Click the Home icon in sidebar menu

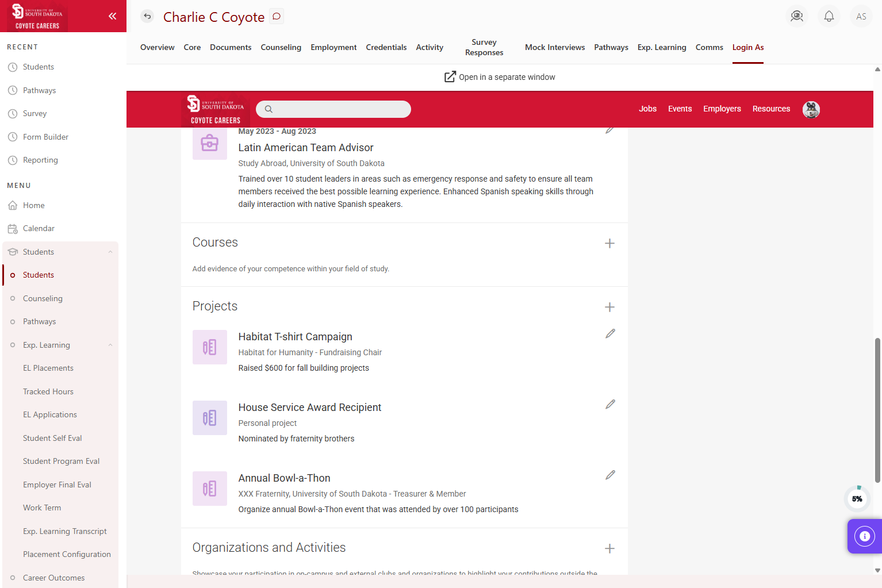(x=13, y=205)
